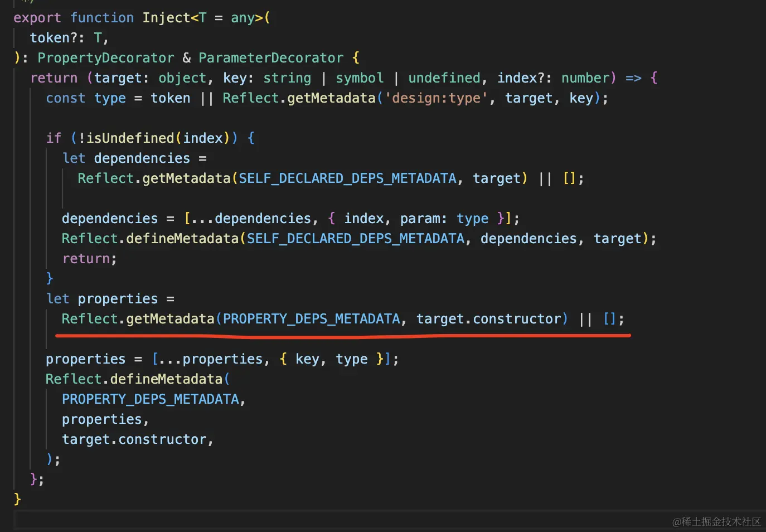Click the 'param' object key
The height and width of the screenshot is (532, 766).
tap(420, 219)
